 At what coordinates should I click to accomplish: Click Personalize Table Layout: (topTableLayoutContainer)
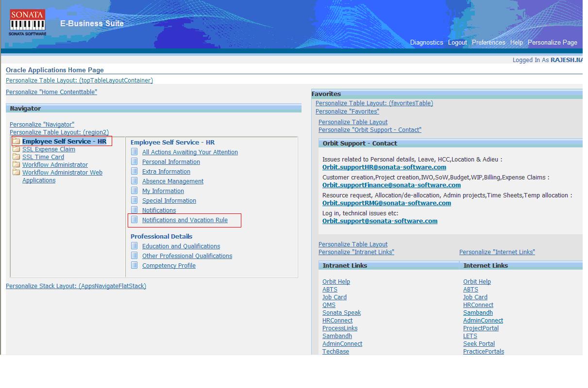79,81
